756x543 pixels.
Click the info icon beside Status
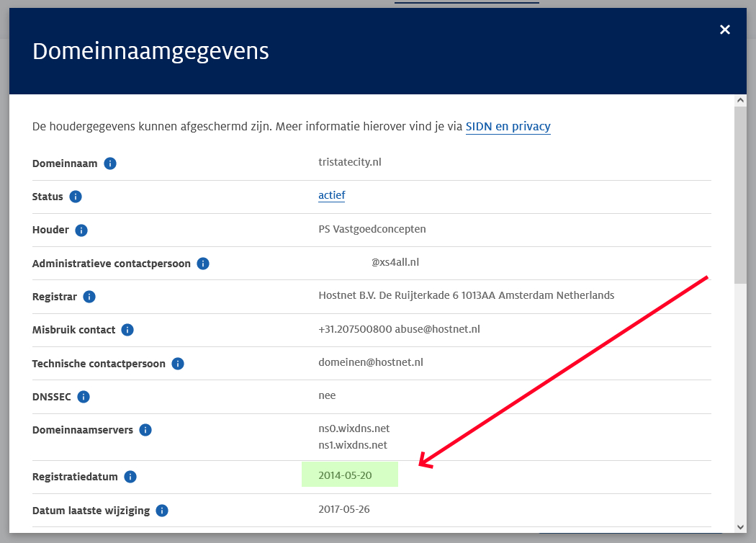pyautogui.click(x=76, y=197)
